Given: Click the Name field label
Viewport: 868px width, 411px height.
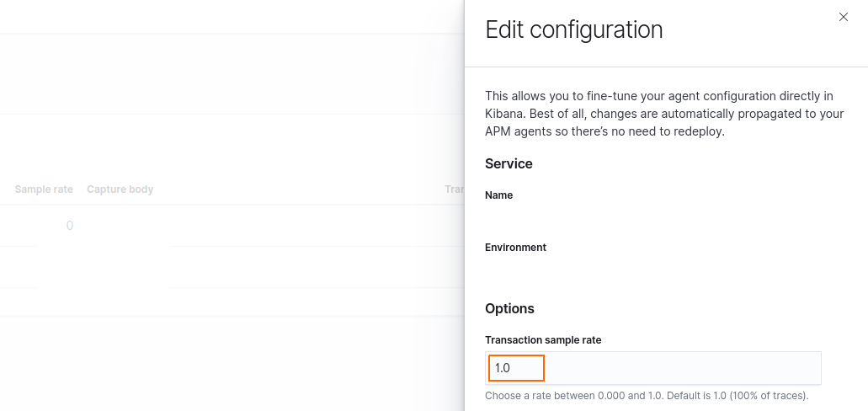Looking at the screenshot, I should click(498, 195).
